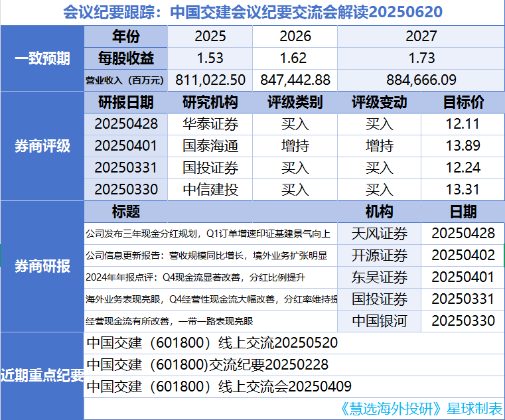The image size is (505, 420).
Task: Select the 每股收益 row label
Action: (126, 58)
